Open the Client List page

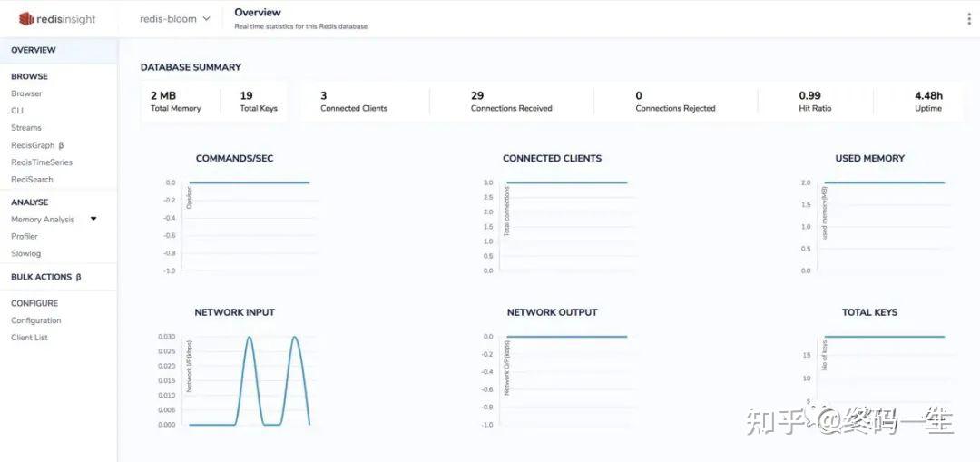(x=29, y=338)
